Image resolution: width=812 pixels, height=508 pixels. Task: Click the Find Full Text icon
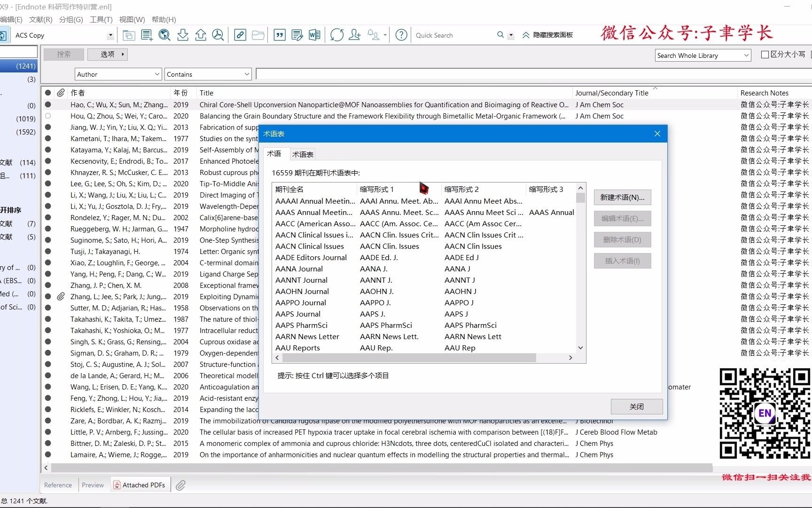tap(218, 35)
